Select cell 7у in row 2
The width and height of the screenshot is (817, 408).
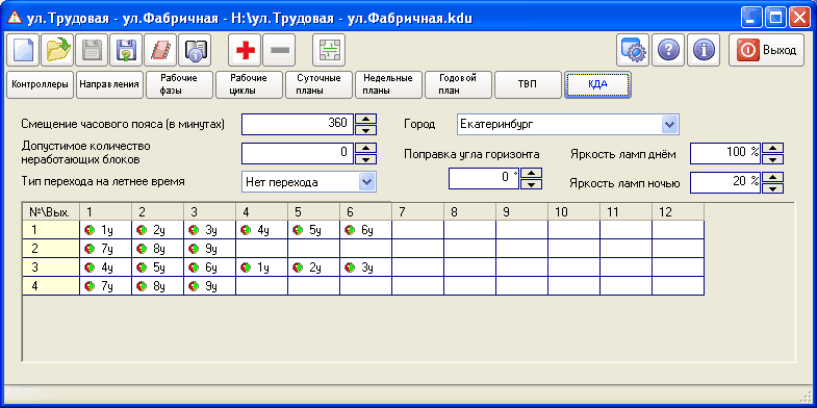105,249
